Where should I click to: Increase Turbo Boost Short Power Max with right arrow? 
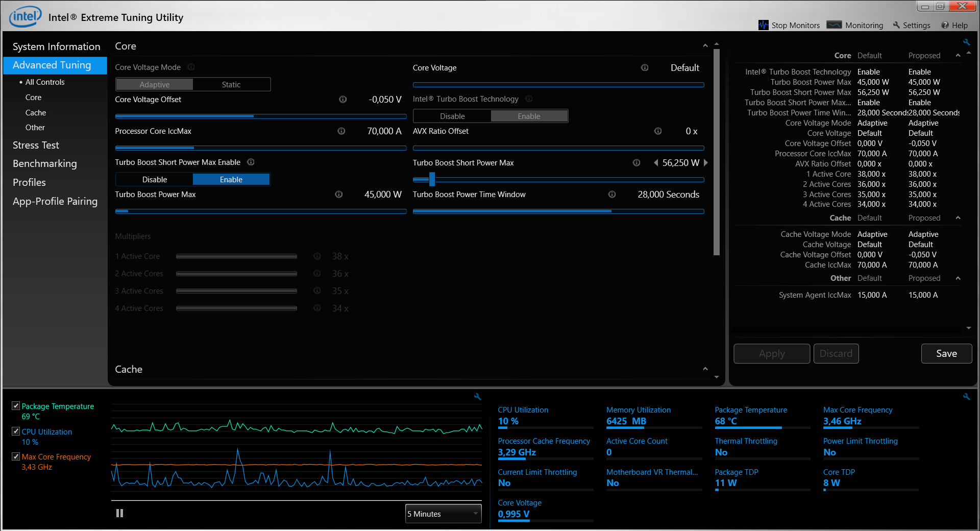705,162
